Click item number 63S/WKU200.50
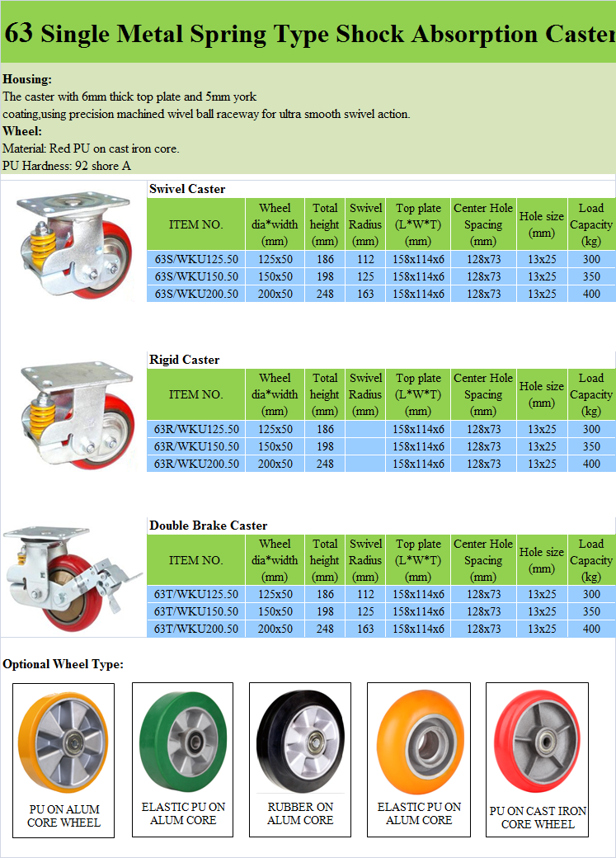616x858 pixels. (x=196, y=294)
